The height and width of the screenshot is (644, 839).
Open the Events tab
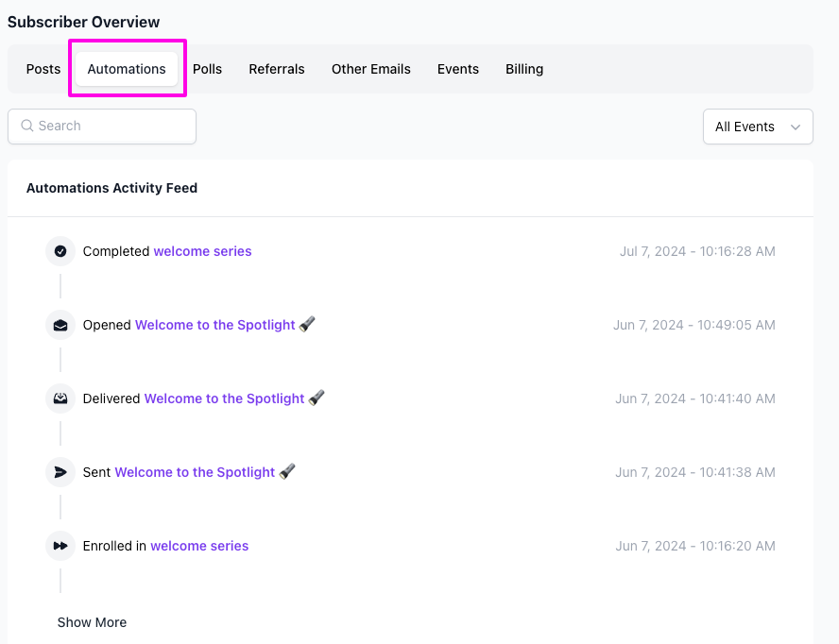click(x=457, y=69)
